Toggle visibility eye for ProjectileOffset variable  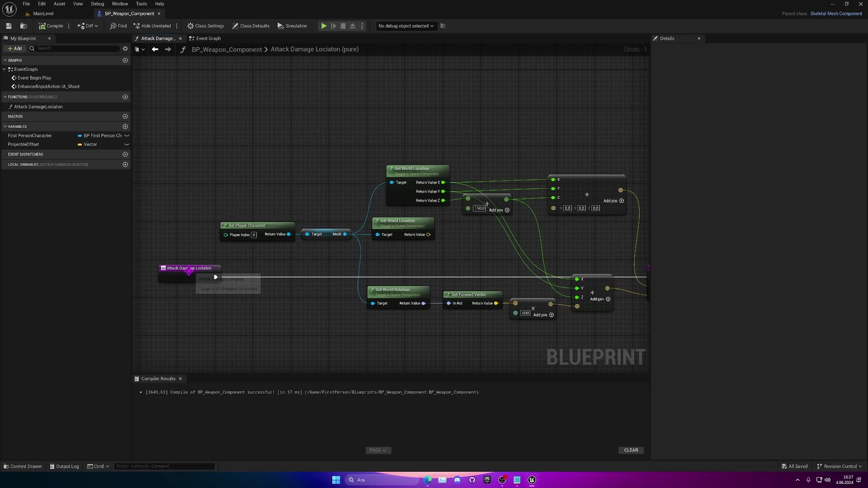click(127, 145)
